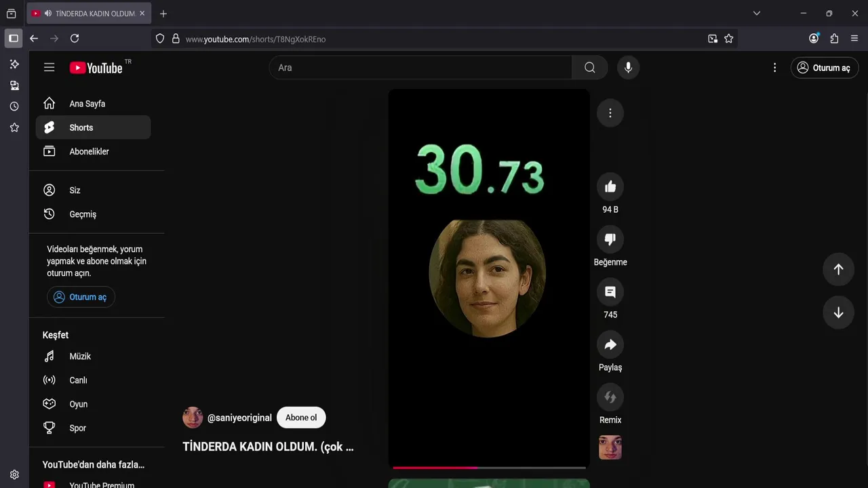Open the Firefox account icon
This screenshot has width=868, height=488.
coord(814,39)
